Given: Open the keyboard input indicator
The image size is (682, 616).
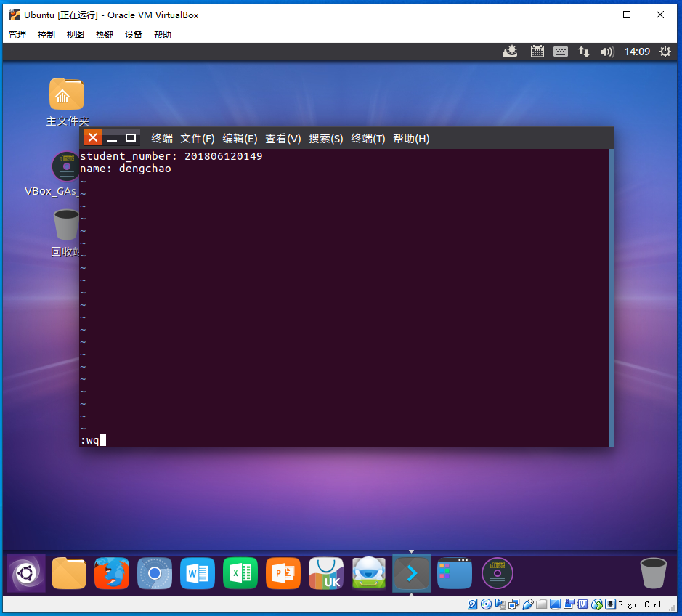Looking at the screenshot, I should coord(561,52).
